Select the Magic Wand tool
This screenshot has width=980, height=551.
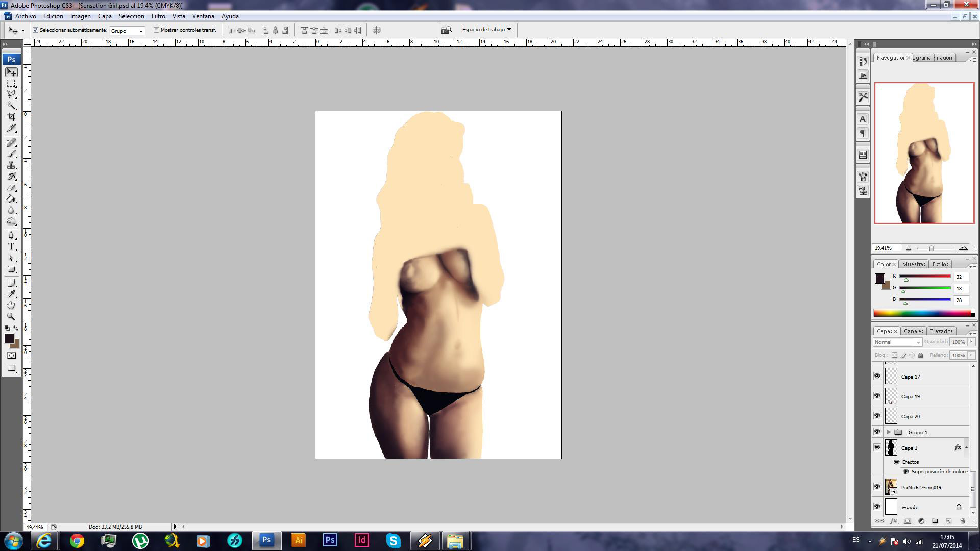[11, 106]
